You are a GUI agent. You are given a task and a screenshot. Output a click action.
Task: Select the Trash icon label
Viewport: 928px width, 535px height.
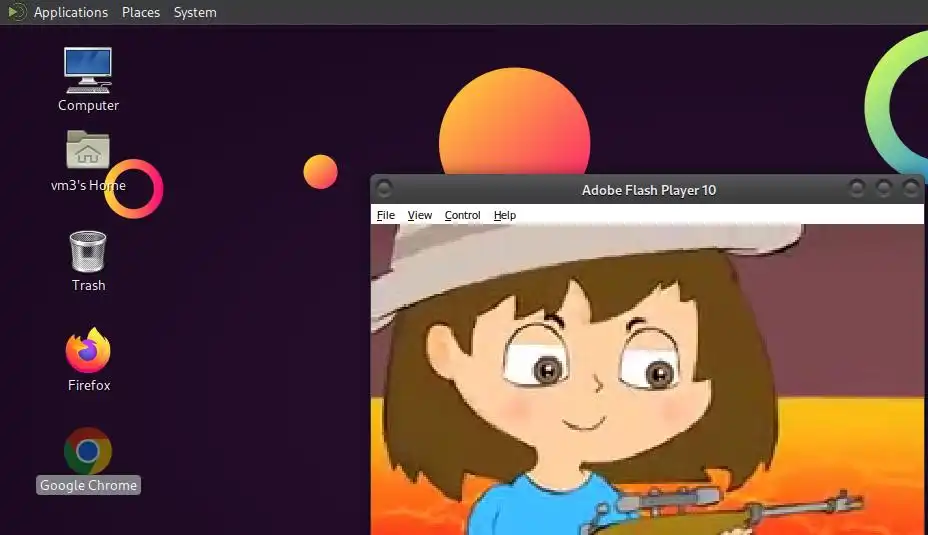click(88, 285)
